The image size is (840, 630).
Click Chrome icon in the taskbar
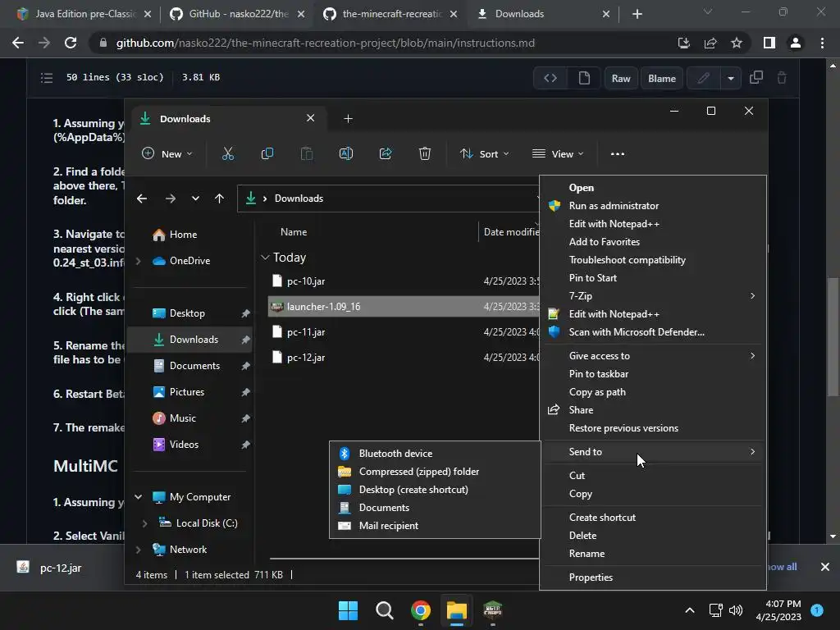[421, 610]
